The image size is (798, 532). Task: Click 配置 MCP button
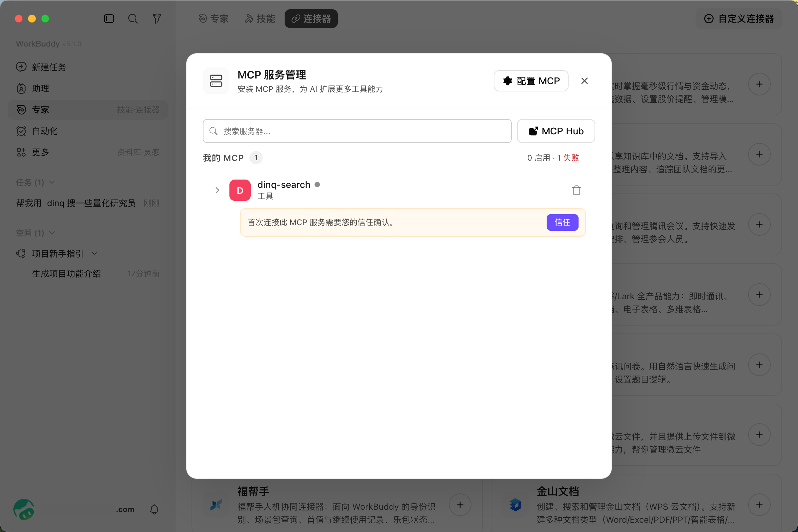[531, 81]
